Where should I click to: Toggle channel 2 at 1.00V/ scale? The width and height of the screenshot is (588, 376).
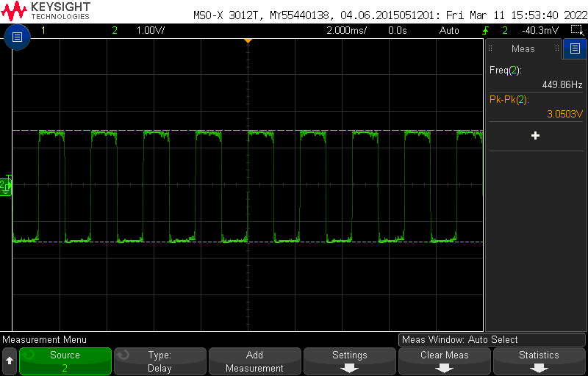click(x=140, y=30)
